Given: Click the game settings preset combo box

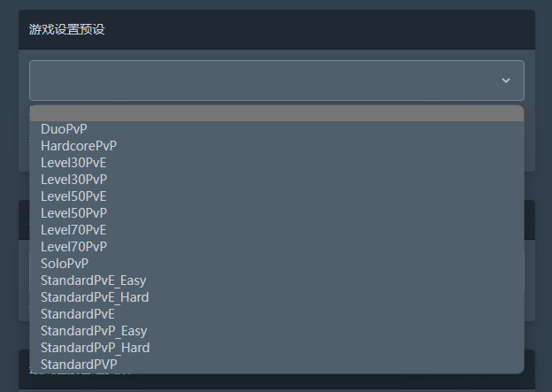Looking at the screenshot, I should click(x=277, y=81).
